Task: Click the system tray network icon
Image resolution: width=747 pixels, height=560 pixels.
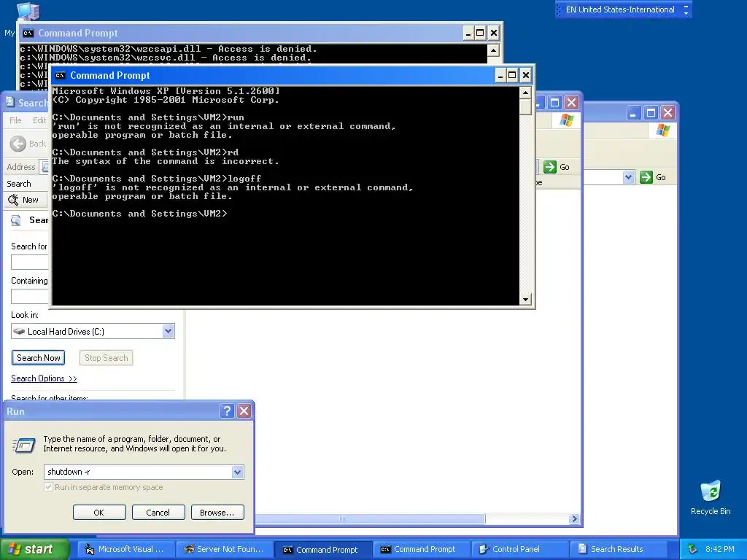Action: click(x=692, y=549)
